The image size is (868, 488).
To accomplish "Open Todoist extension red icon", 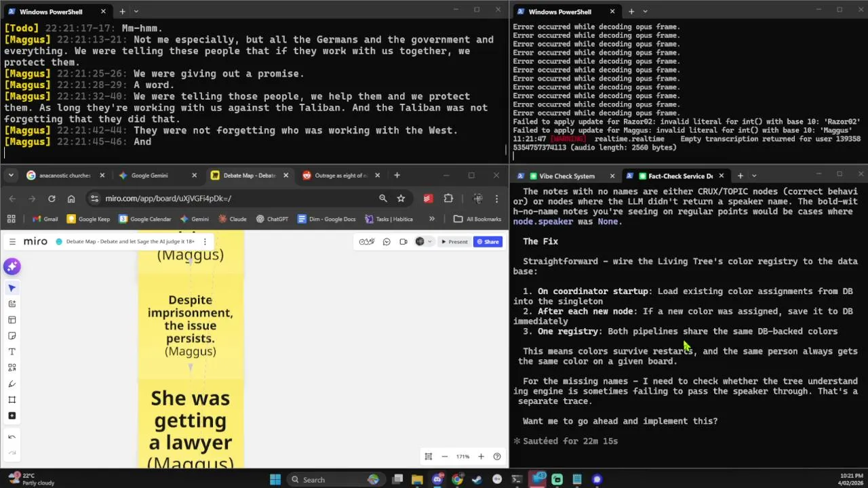I will [428, 199].
